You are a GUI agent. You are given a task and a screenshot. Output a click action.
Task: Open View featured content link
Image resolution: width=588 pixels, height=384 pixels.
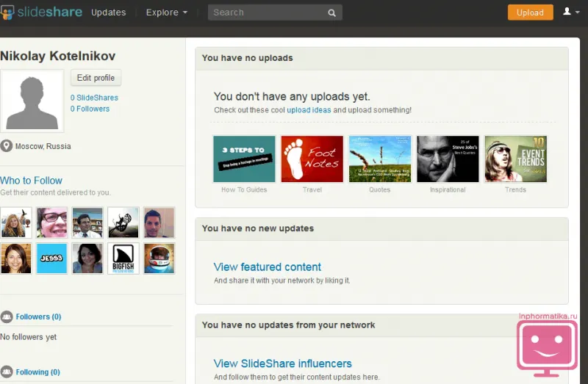tap(268, 267)
